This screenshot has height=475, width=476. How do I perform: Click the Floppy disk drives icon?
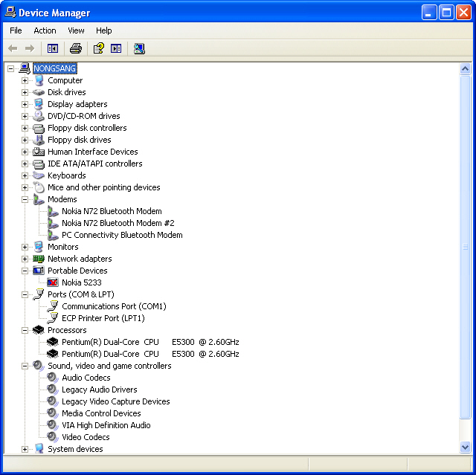39,140
